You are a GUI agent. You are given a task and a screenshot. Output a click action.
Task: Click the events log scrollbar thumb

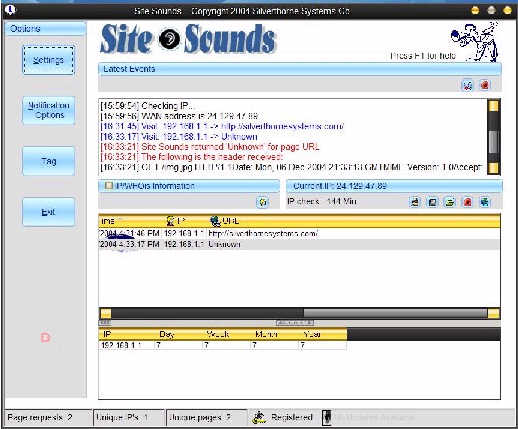493,142
